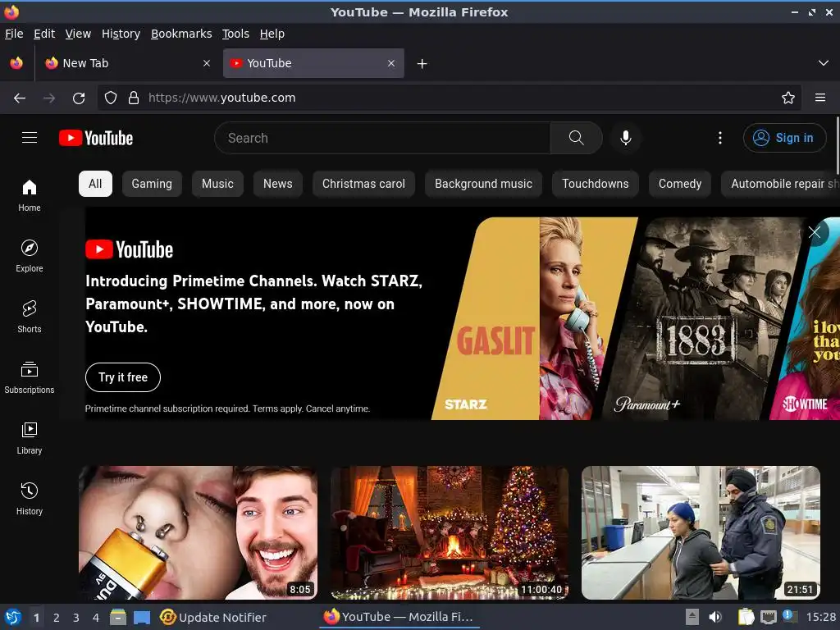Click the Try it free button
The height and width of the screenshot is (630, 840).
[123, 377]
